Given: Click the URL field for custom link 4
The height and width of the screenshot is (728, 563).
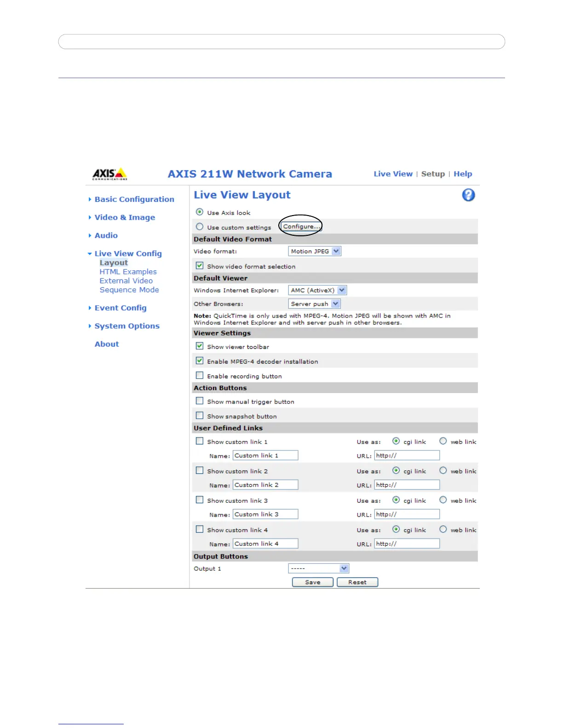Looking at the screenshot, I should [407, 544].
